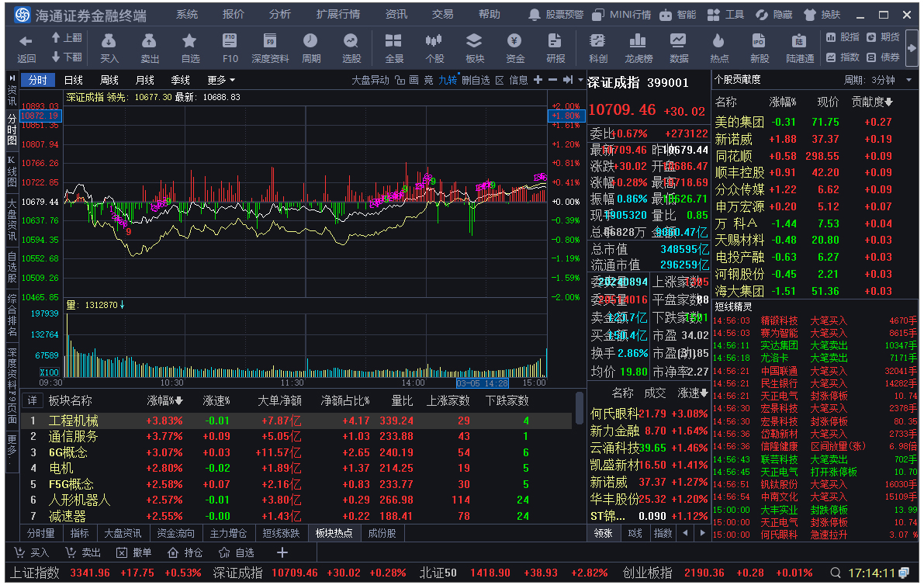Switch to the 日线 daily chart tab
Viewport: 924px width, 585px height.
74,79
